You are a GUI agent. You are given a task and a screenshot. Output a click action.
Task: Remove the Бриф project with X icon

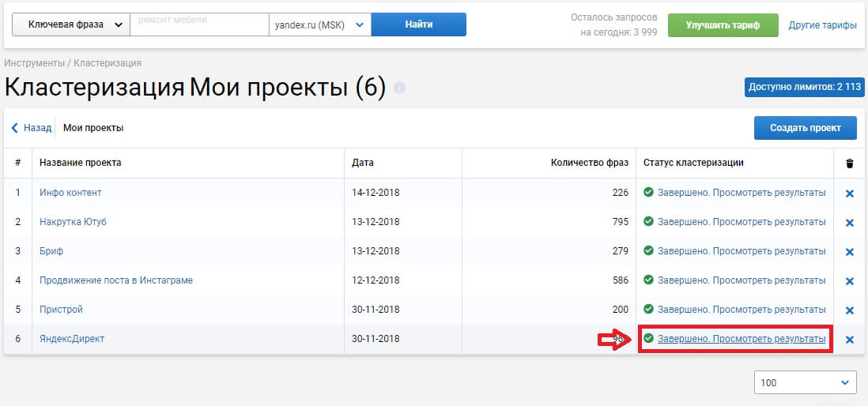tap(850, 252)
